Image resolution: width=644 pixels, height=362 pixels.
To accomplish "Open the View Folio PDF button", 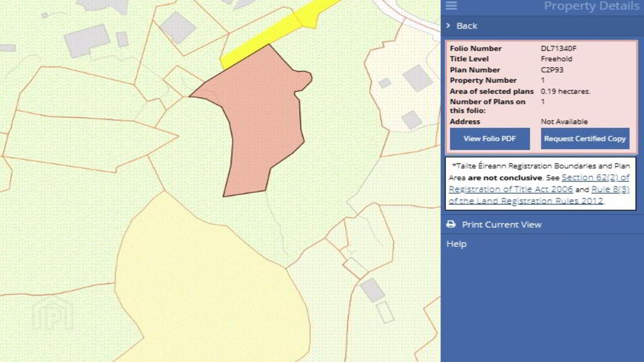I will coord(490,139).
